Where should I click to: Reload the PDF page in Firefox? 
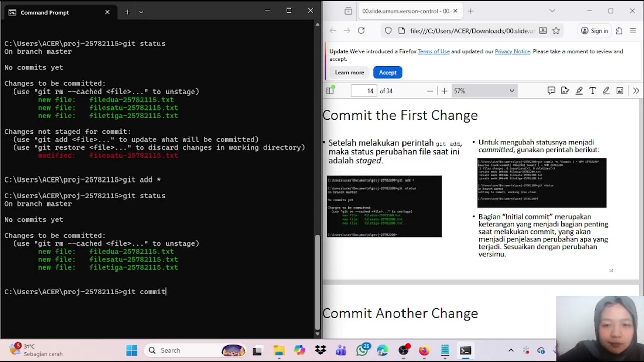(361, 31)
